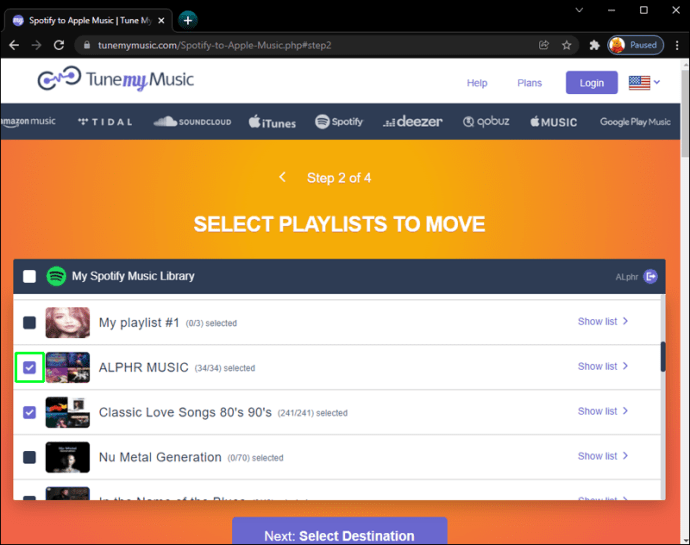Open the Paused profile button

coord(635,45)
